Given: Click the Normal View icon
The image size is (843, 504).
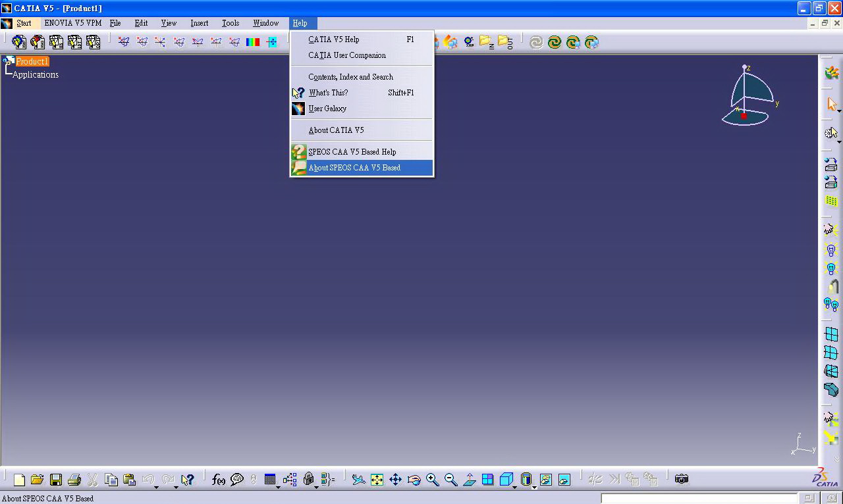Looking at the screenshot, I should [x=470, y=480].
